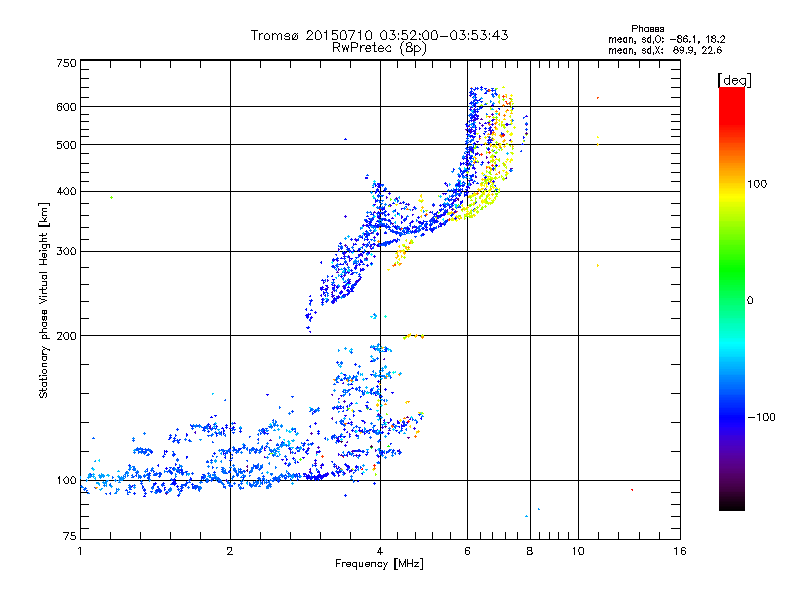Click the y-axis tick label '200'
This screenshot has width=800, height=600.
[67, 336]
